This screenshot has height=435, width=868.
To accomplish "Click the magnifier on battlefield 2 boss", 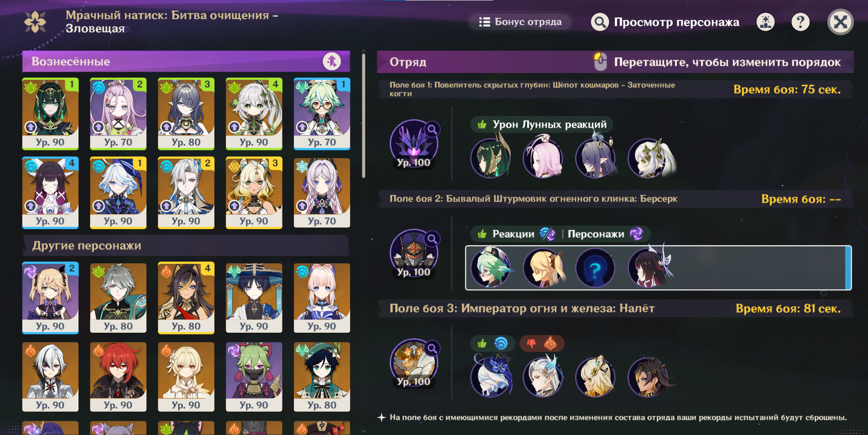I will point(432,239).
